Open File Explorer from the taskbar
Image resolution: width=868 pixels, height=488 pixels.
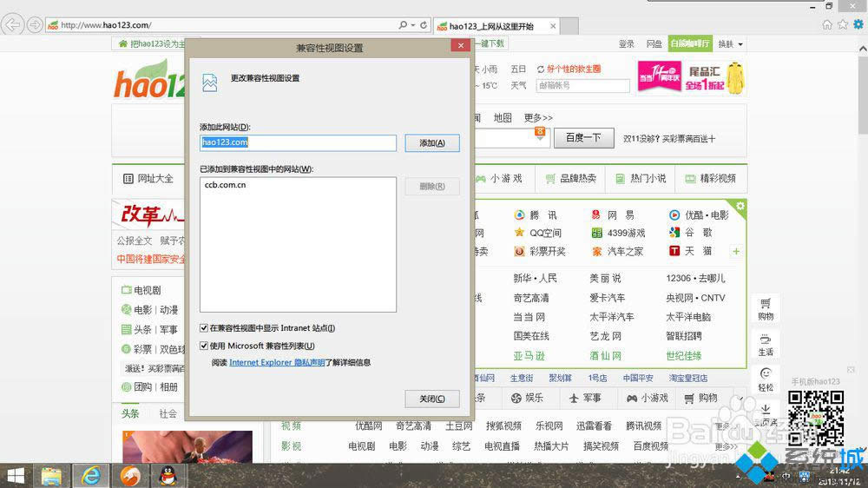pos(51,476)
